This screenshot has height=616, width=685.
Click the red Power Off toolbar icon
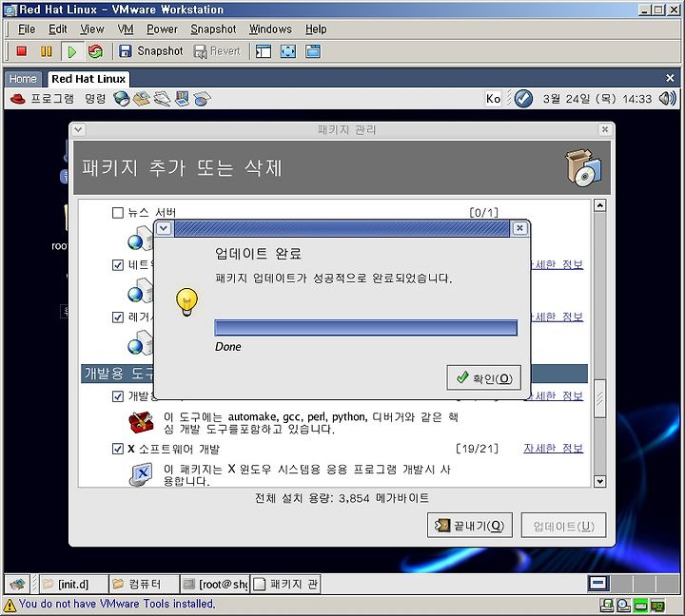coord(21,51)
